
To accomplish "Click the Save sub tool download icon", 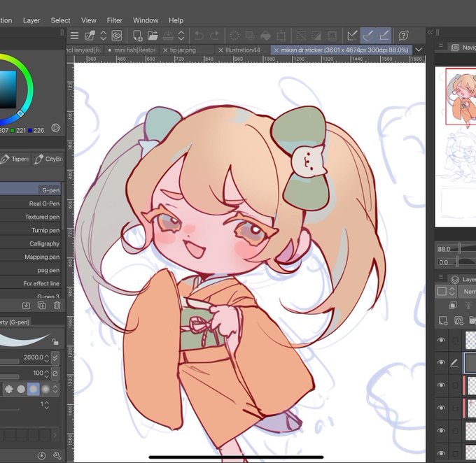I will (x=26, y=305).
